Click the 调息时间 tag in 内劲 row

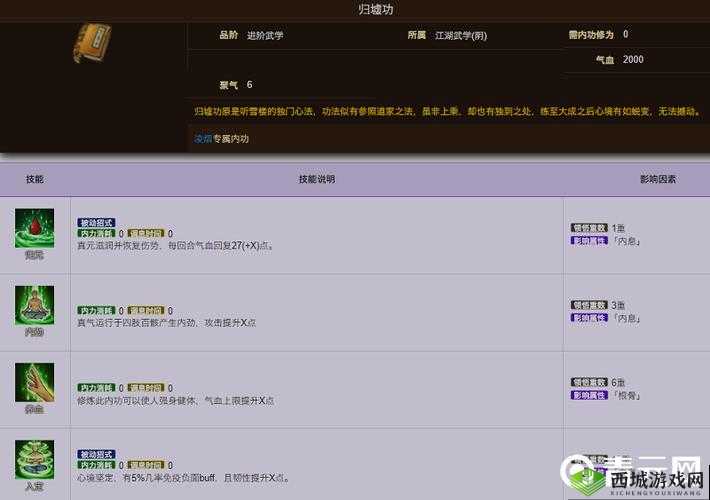tap(145, 311)
